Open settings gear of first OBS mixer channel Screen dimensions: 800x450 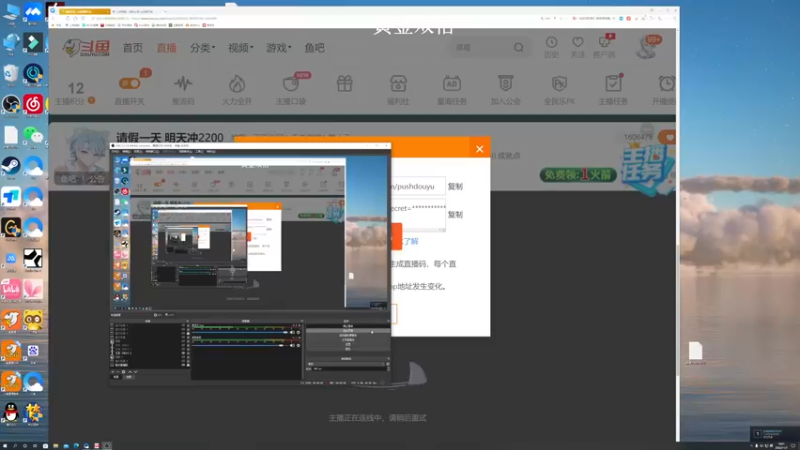[298, 333]
